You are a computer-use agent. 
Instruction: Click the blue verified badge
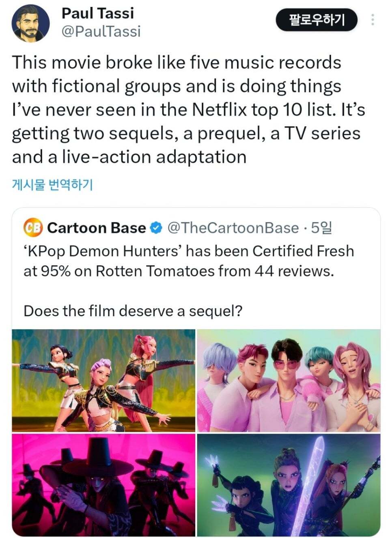(156, 228)
